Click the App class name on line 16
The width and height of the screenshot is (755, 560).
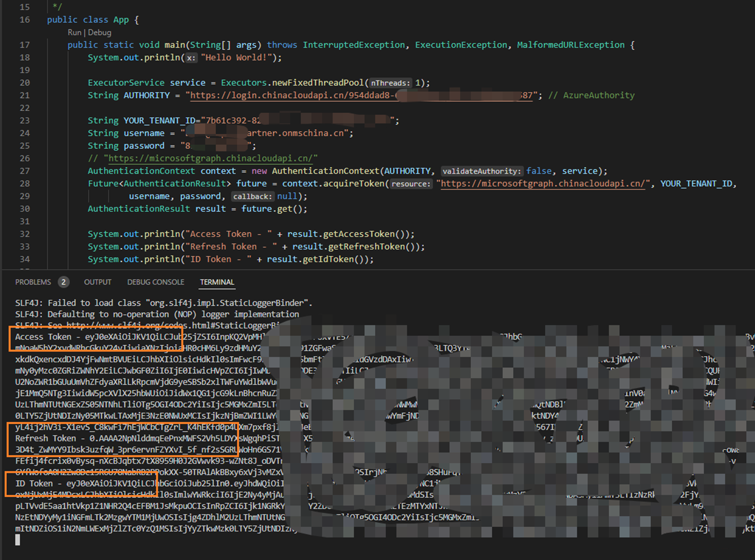pos(121,20)
